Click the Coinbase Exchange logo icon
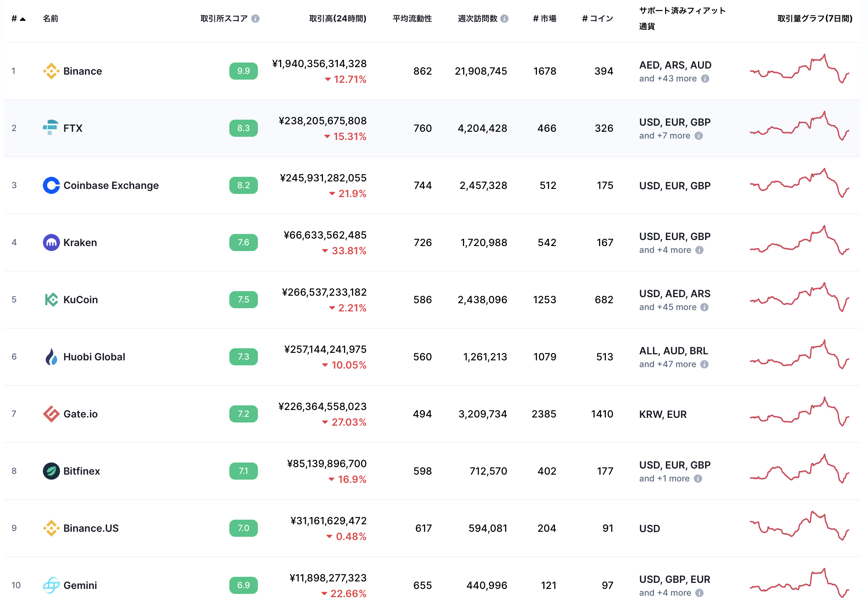Screen dimensions: 868x610 [x=51, y=185]
